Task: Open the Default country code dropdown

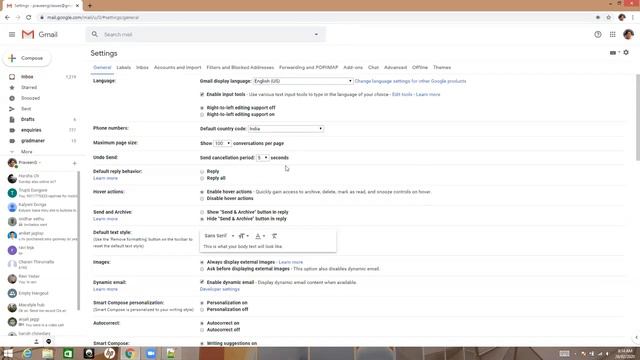Action: (x=286, y=129)
